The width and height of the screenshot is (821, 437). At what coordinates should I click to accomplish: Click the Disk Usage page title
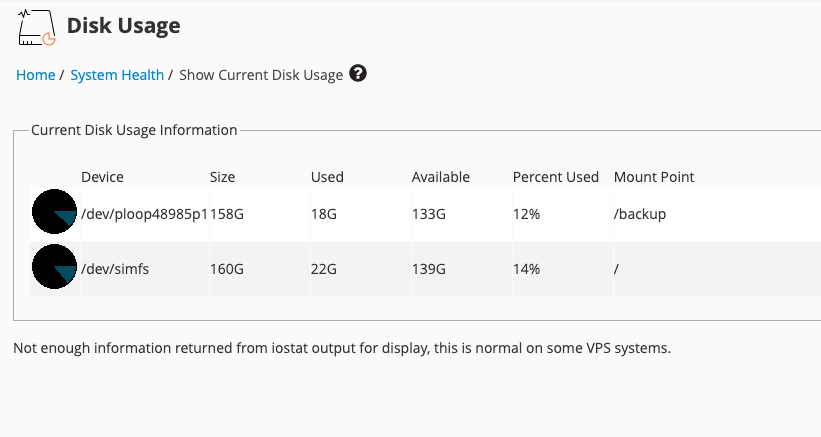point(123,26)
